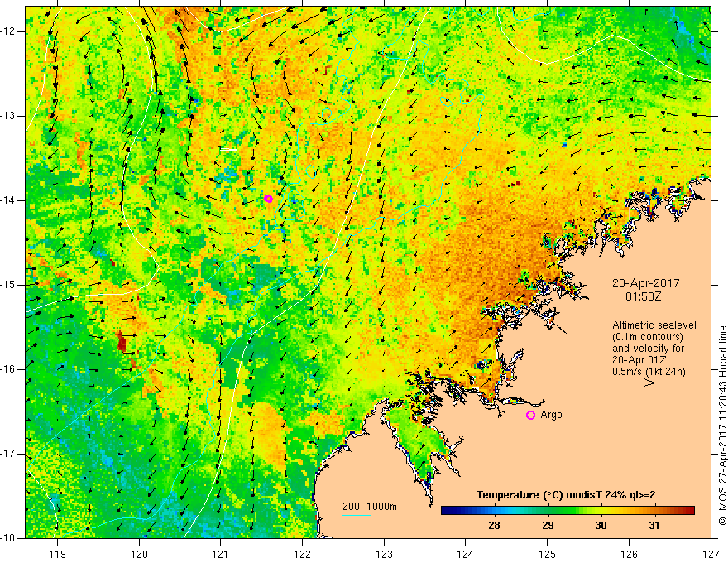
Task: Click the 30 label on temperature scale
Action: pyautogui.click(x=601, y=526)
